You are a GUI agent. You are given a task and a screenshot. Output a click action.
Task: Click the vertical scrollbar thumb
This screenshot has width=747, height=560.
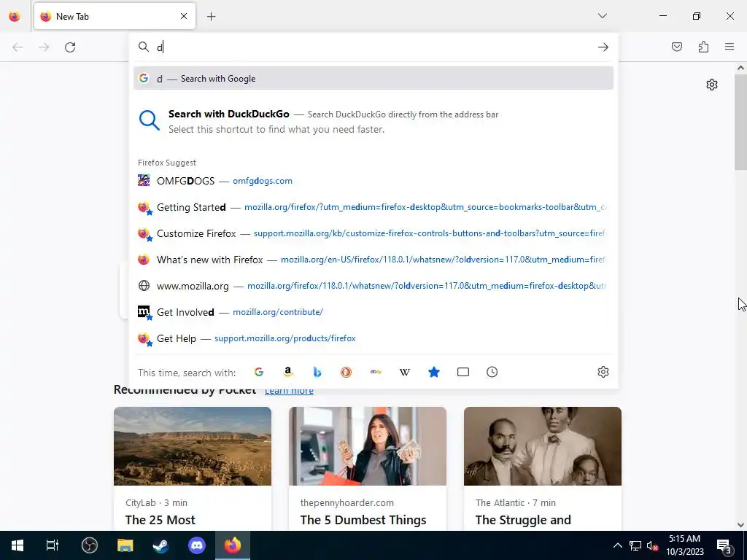740,122
